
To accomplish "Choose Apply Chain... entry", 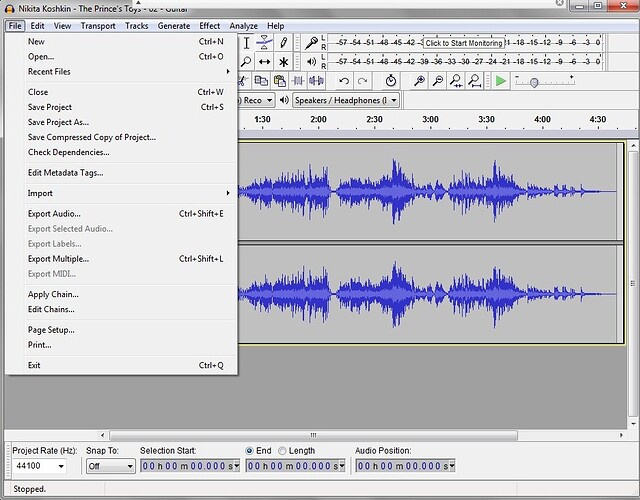I will [122, 294].
